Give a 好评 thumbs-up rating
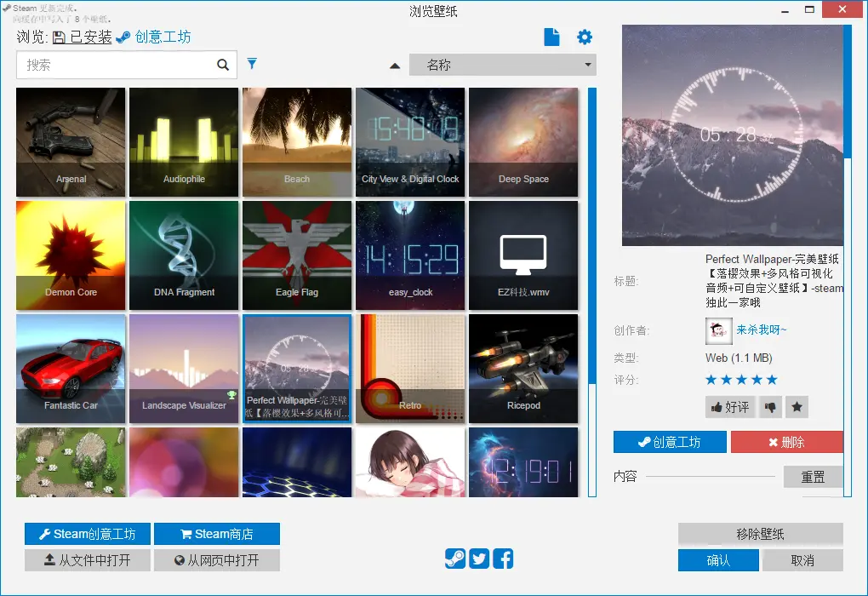 coord(730,407)
